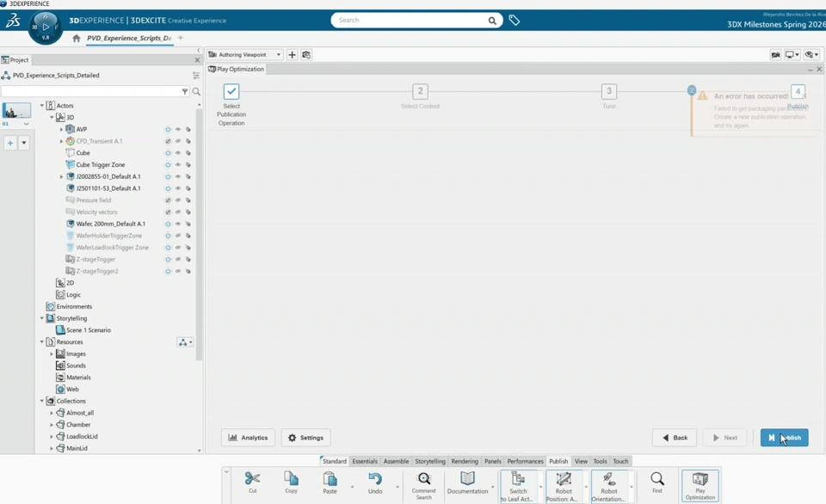Toggle activation of CFD_Transient A.1

click(168, 141)
